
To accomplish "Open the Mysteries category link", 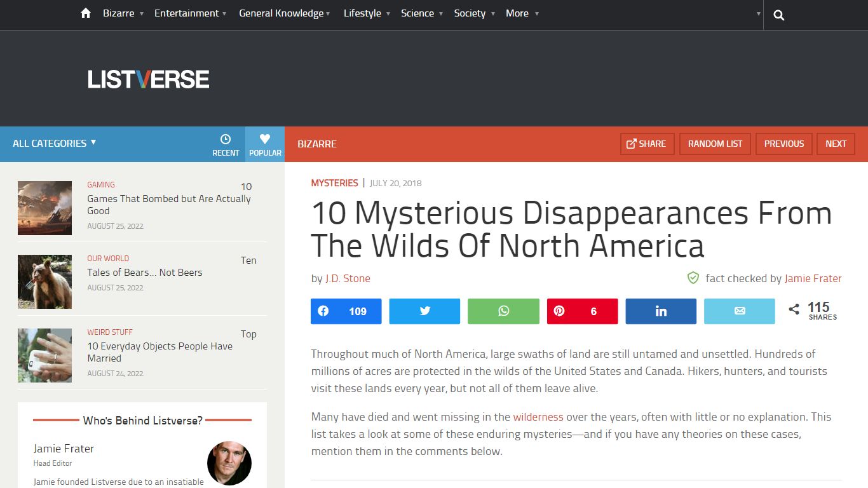I will click(x=334, y=183).
